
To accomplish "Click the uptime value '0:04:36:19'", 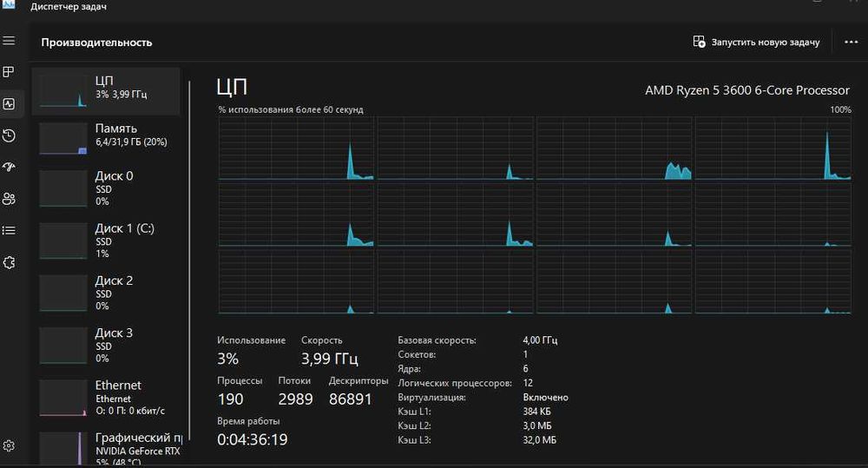I will [253, 439].
